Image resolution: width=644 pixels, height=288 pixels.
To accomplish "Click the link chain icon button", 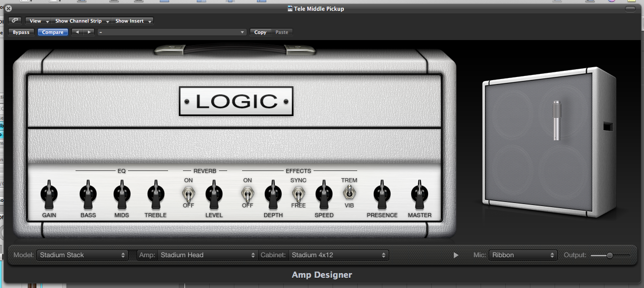I will 15,21.
